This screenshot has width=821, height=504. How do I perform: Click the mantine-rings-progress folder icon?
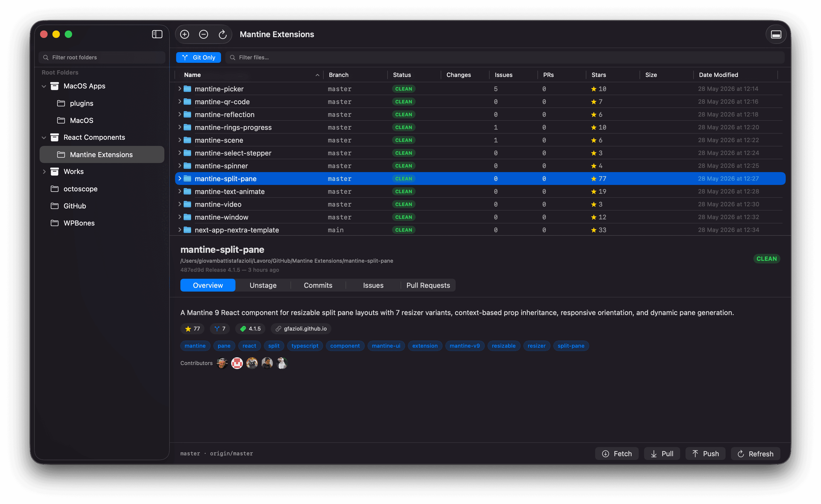coord(188,127)
